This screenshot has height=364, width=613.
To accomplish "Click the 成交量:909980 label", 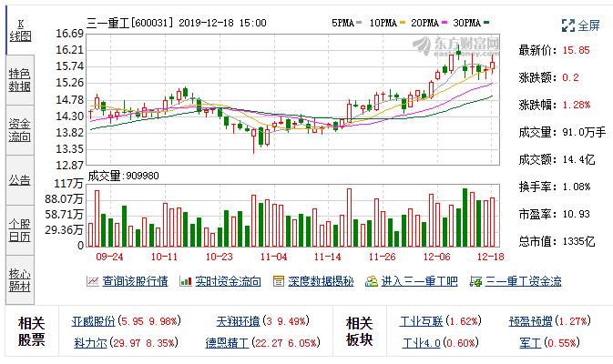I will pos(123,176).
